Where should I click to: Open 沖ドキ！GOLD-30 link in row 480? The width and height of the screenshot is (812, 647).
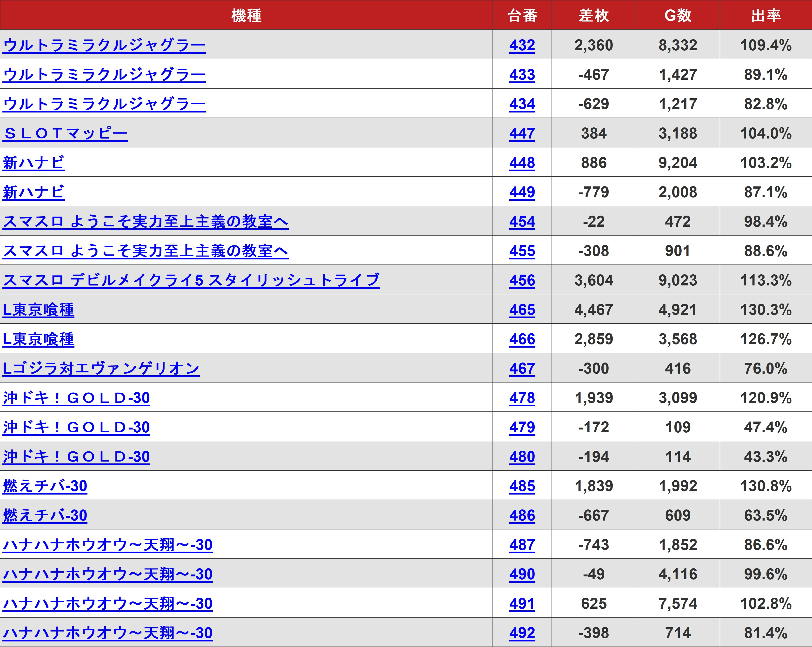coord(76,456)
